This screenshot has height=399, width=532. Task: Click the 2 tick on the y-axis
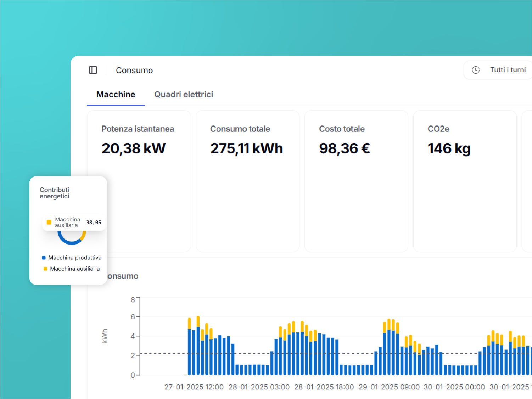133,355
